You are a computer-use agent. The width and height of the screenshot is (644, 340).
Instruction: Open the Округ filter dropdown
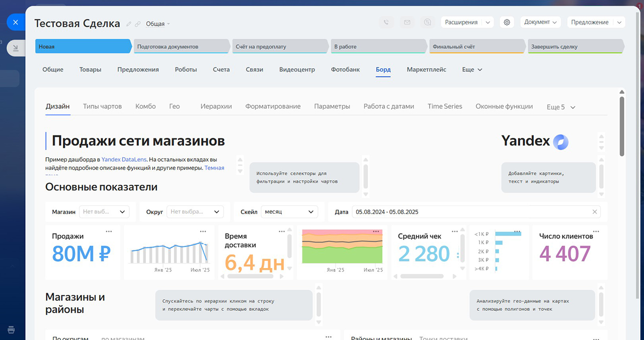(x=195, y=212)
